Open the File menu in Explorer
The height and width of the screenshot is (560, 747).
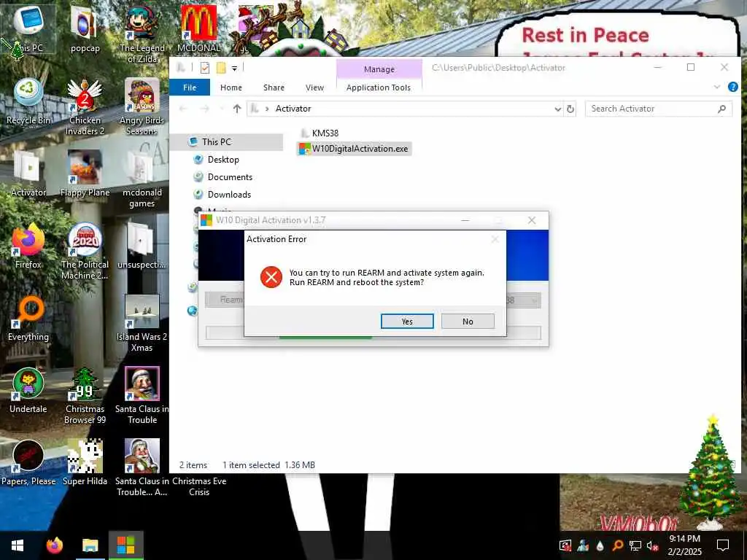click(x=190, y=87)
